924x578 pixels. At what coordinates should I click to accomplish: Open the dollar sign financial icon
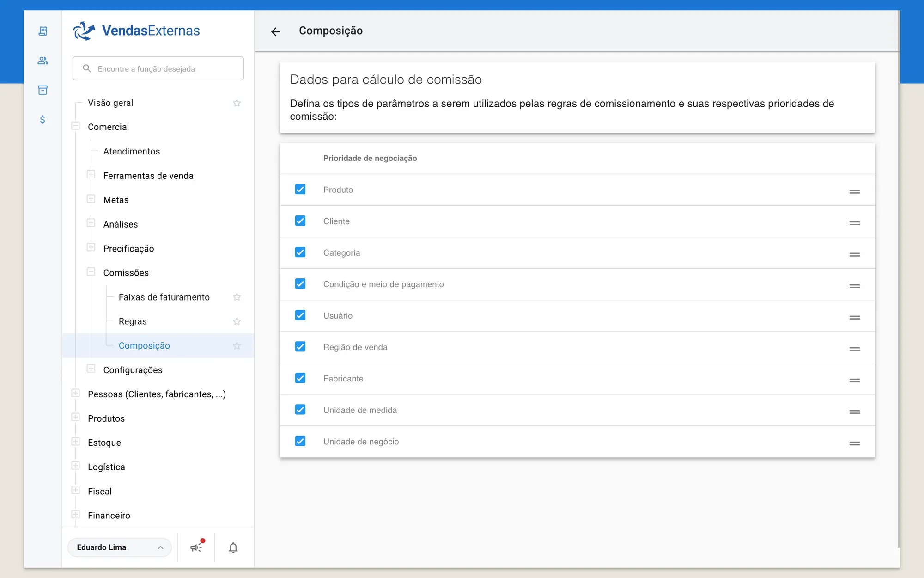click(43, 120)
